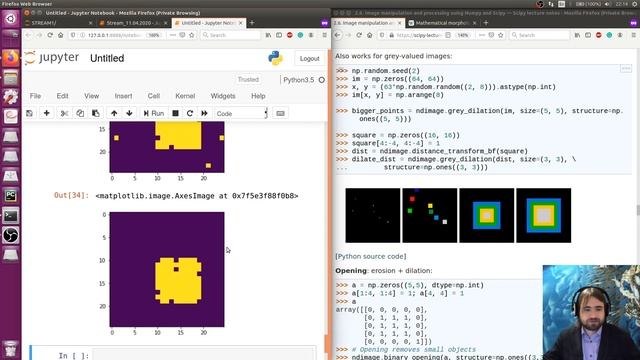Click the Trusted notebook indicator
This screenshot has width=640, height=360.
point(248,80)
